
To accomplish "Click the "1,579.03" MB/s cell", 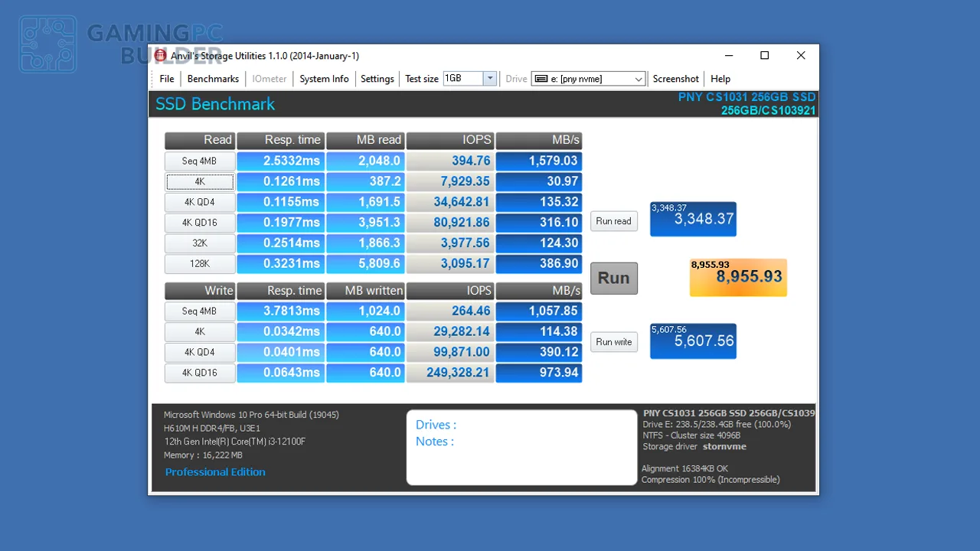I will (539, 161).
